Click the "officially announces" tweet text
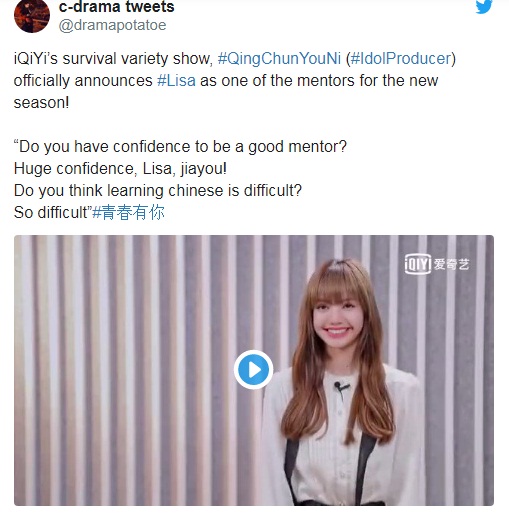 [x=83, y=81]
